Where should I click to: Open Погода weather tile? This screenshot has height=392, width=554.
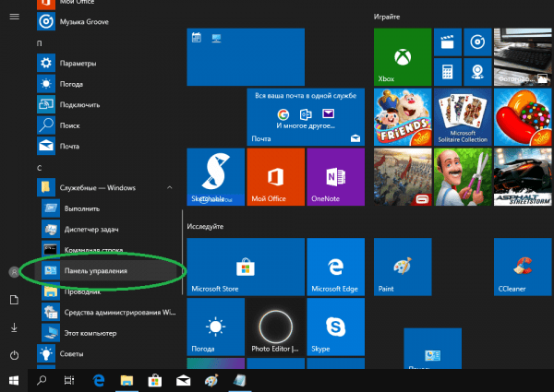[215, 327]
